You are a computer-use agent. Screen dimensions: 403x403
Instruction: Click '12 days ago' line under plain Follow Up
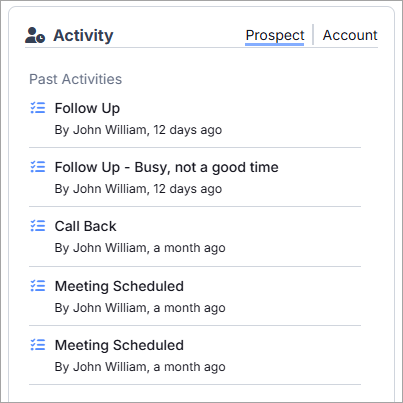click(x=138, y=130)
